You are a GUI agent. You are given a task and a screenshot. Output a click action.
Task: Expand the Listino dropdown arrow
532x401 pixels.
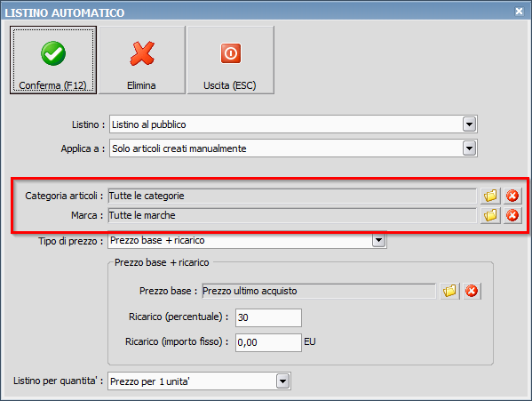[x=469, y=124]
